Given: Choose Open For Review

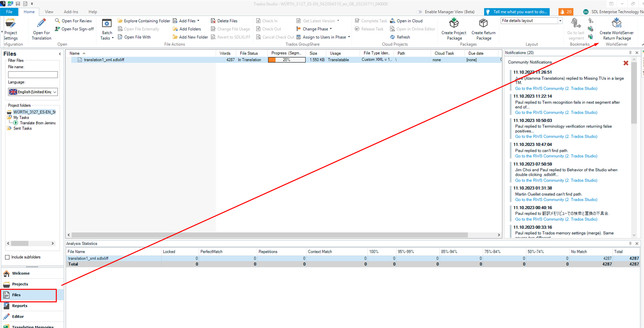Looking at the screenshot, I should click(x=73, y=21).
